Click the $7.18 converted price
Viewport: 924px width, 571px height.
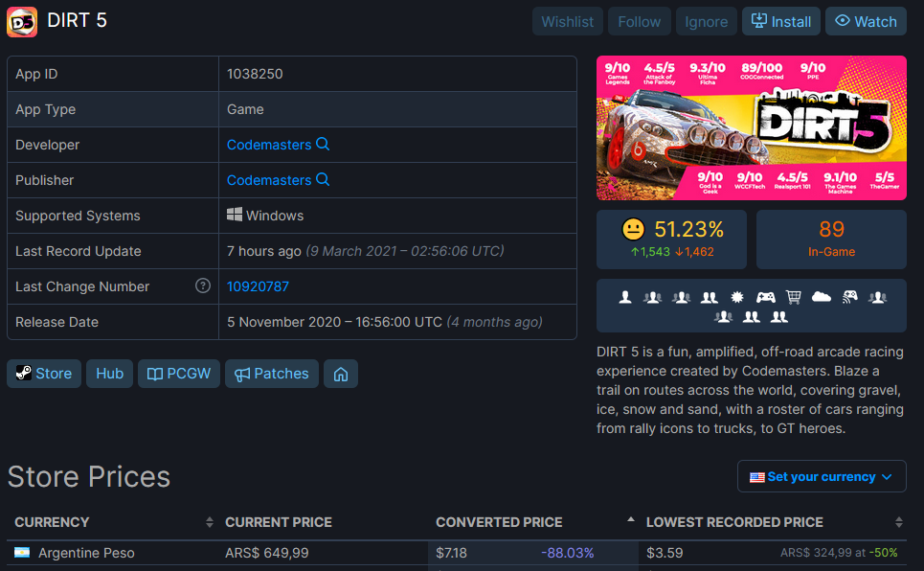pyautogui.click(x=451, y=553)
